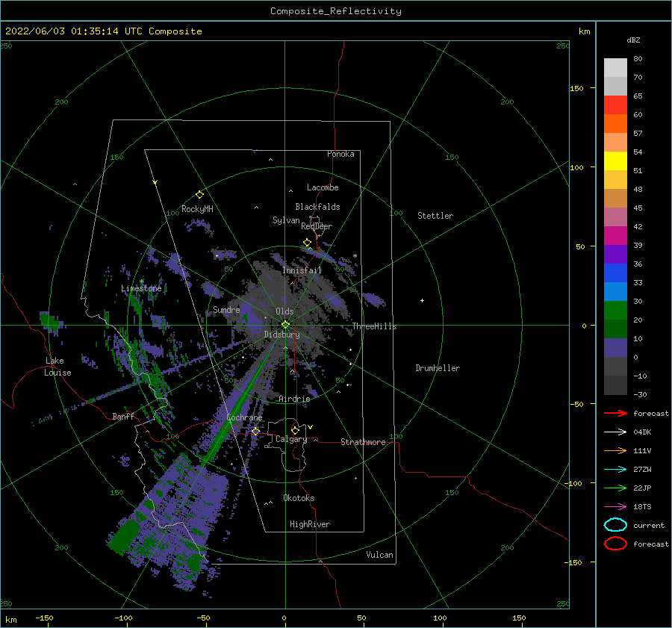
Task: Click the yellow 51-54 dBZ color swatch
Action: point(615,161)
